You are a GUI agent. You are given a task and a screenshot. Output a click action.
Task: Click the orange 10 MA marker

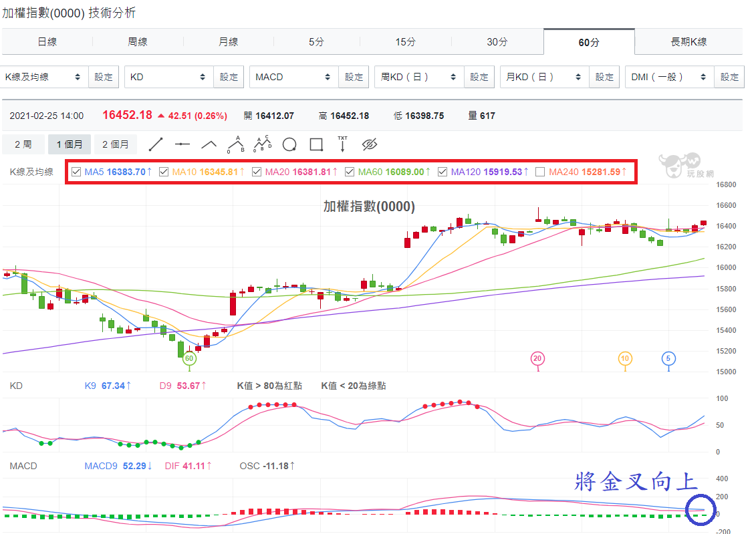click(625, 358)
